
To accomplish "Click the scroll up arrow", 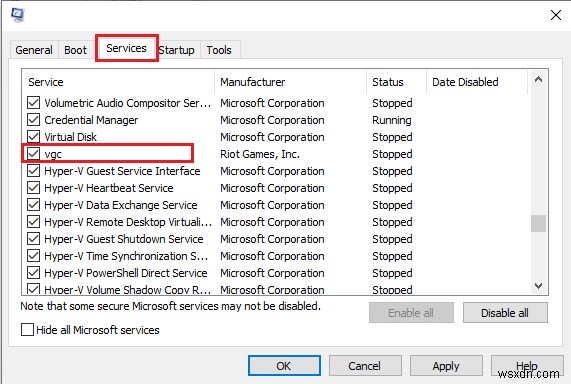I will [x=538, y=79].
